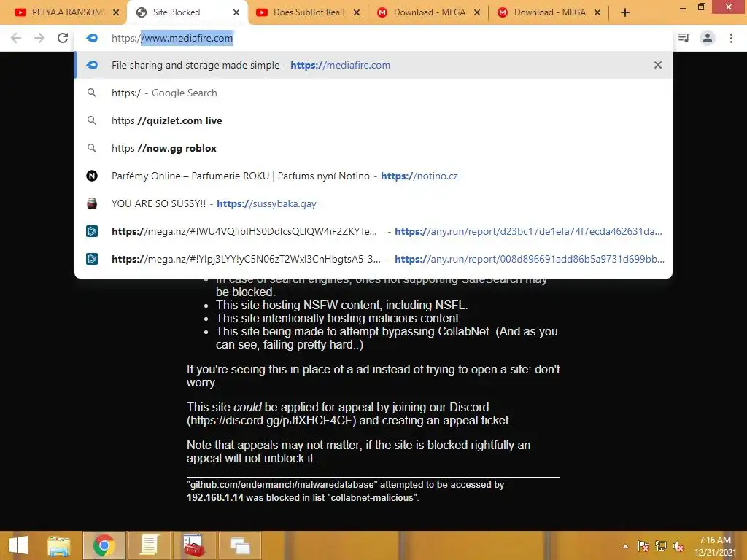
Task: Open the sussybaka.gay suggestion
Action: [373, 203]
